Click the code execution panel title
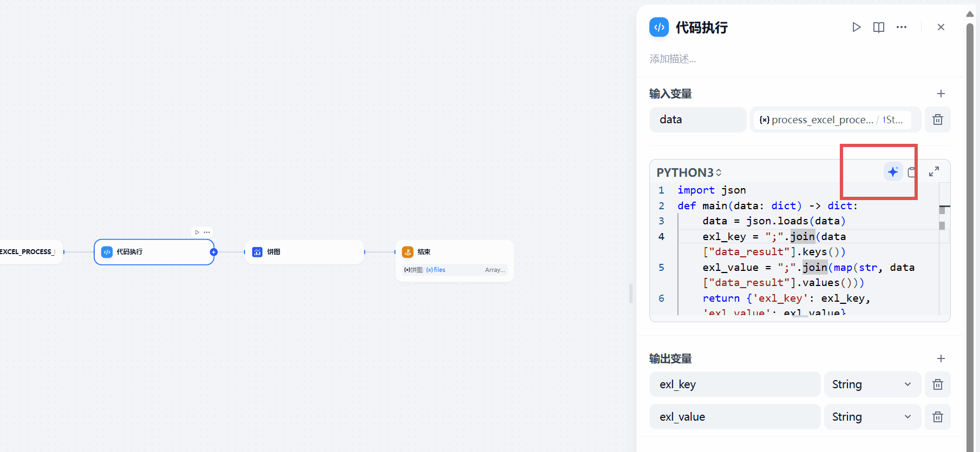This screenshot has width=980, height=452. pos(701,28)
